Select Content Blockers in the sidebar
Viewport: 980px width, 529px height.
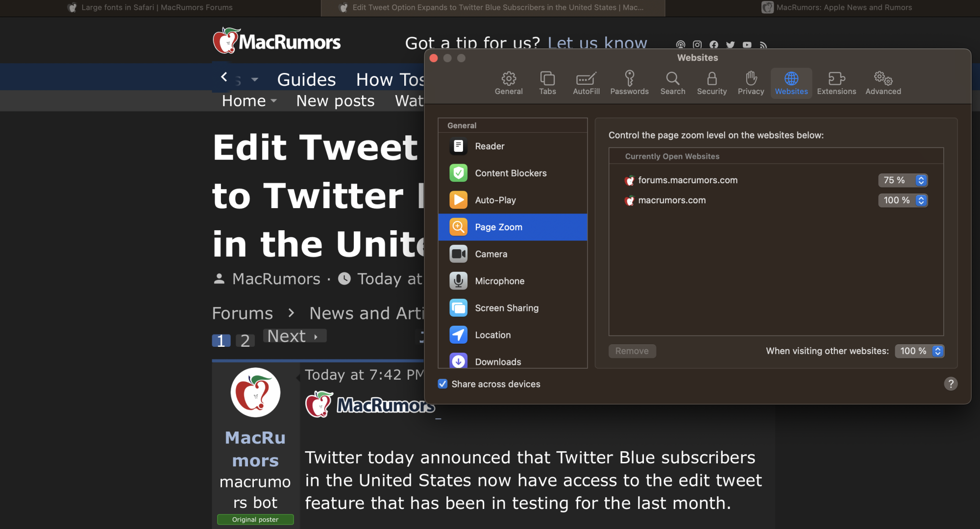click(x=511, y=173)
